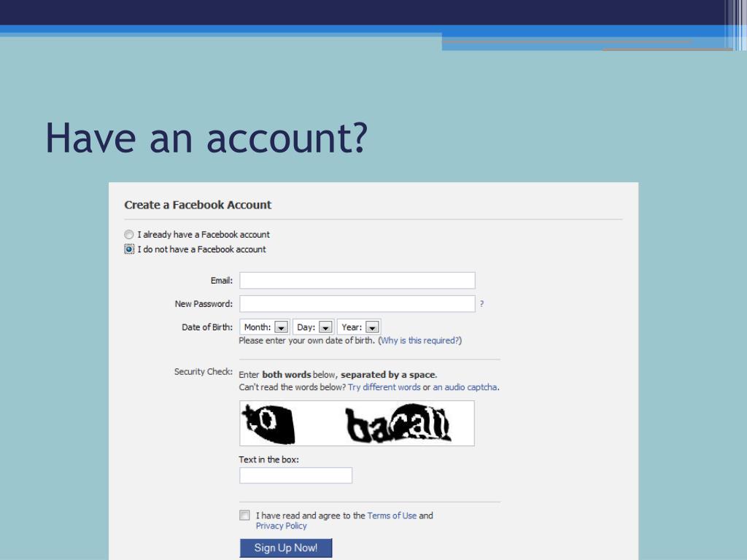
Task: Open the Terms of Use link
Action: click(392, 516)
